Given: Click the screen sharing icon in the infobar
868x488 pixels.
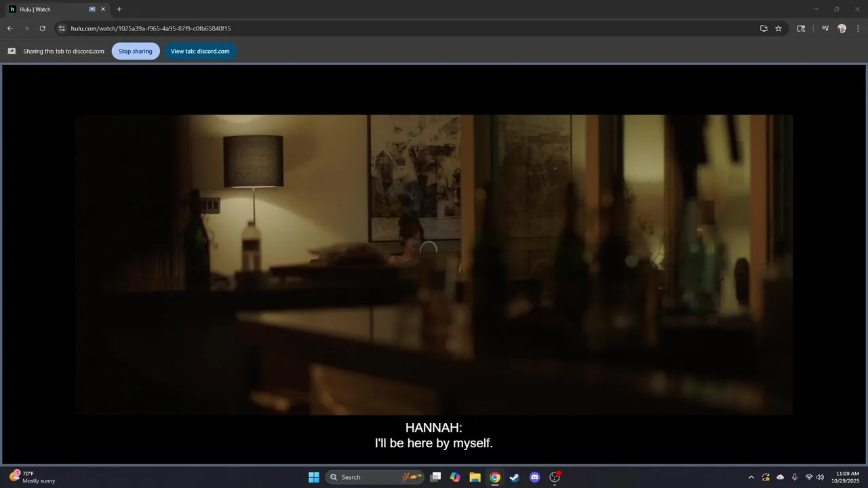Looking at the screenshot, I should coord(12,51).
